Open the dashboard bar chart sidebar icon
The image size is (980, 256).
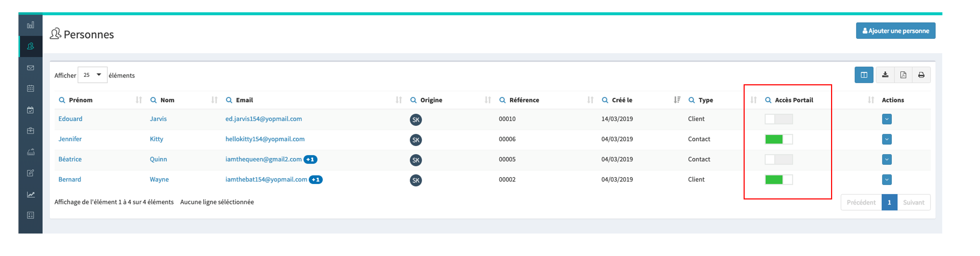pos(31,25)
